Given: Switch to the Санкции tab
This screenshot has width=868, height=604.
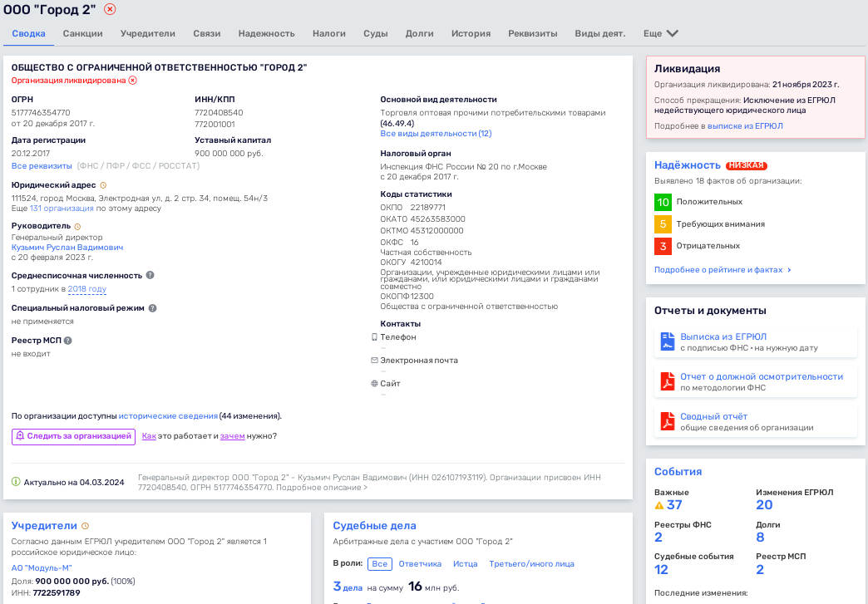Looking at the screenshot, I should [82, 33].
